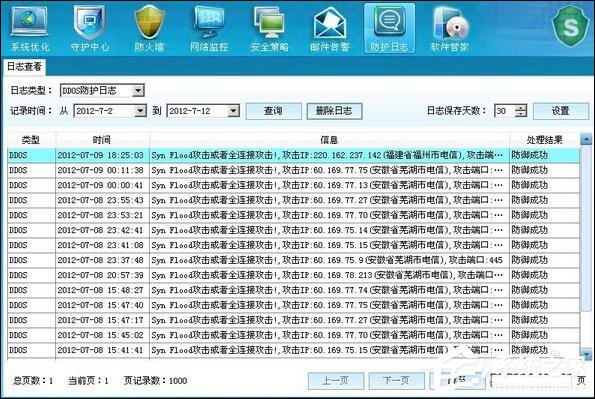Click the 当前页：1 current page label
595x399 pixels.
click(88, 380)
